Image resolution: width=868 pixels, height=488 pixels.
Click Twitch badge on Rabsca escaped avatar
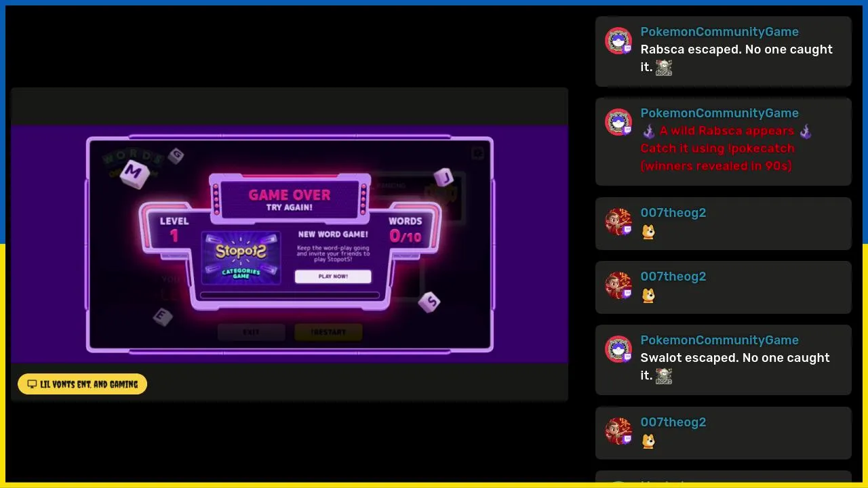click(627, 49)
